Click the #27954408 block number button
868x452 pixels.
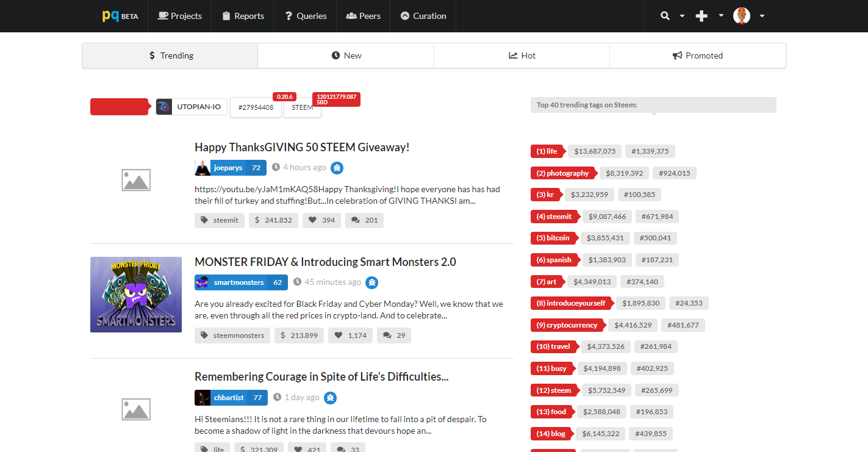click(256, 107)
